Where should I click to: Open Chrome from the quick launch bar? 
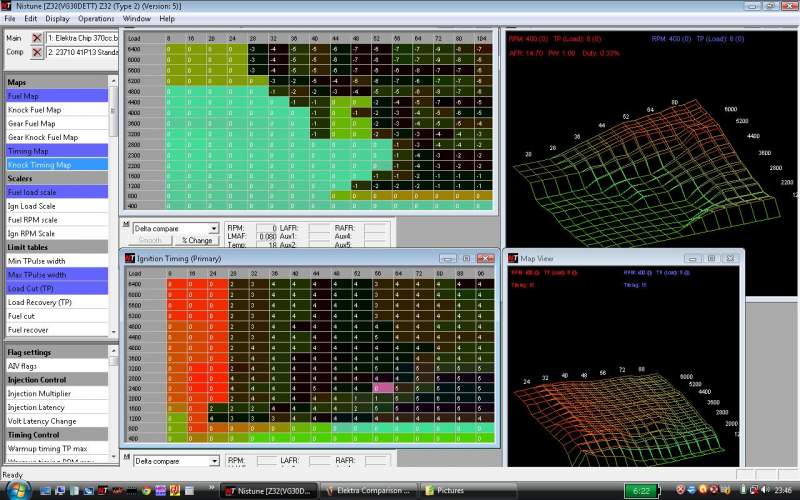tap(144, 491)
